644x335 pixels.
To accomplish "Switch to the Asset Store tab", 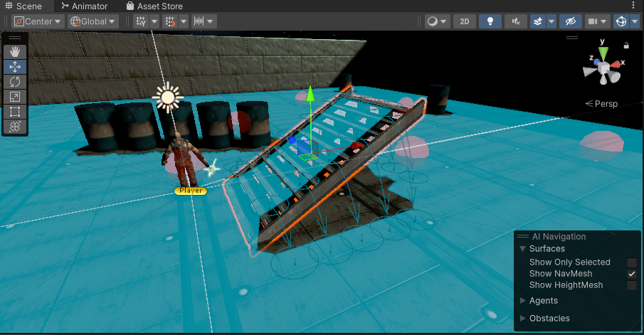I will [154, 6].
